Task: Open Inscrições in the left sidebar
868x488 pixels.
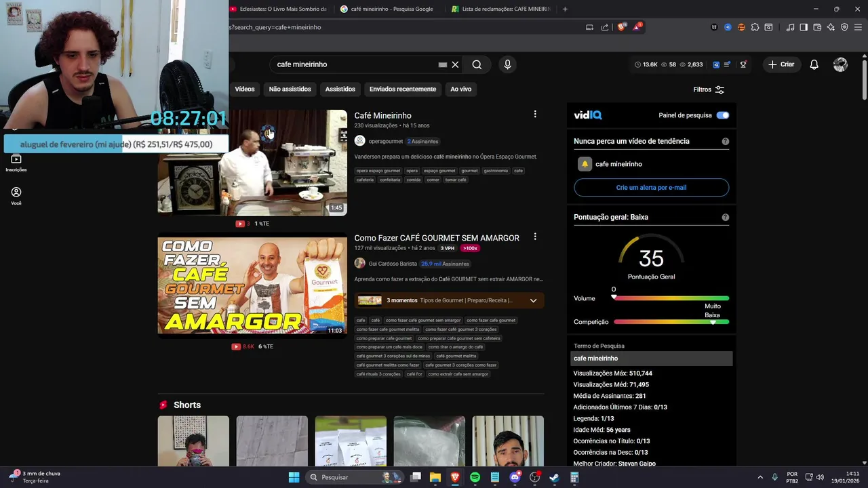Action: [16, 163]
